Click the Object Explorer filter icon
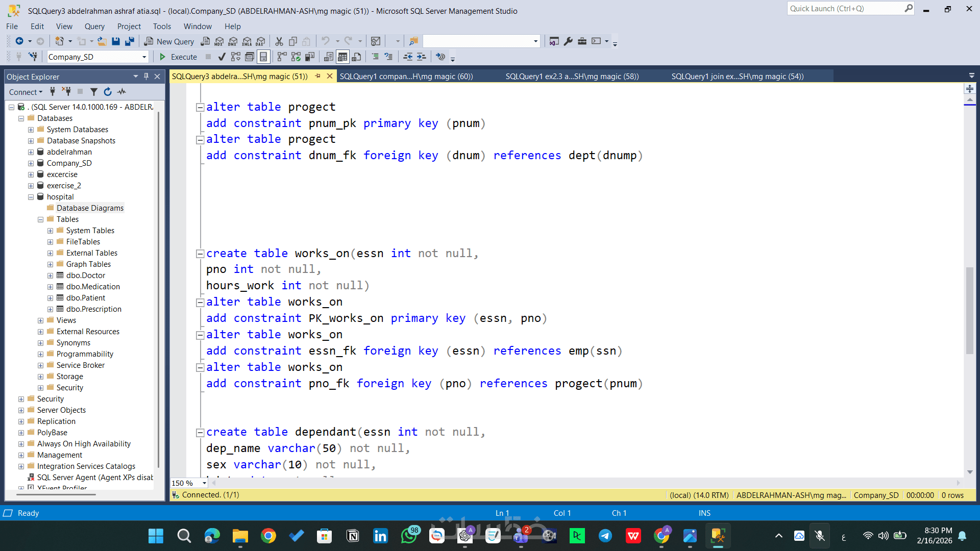The image size is (980, 551). pos(94,92)
